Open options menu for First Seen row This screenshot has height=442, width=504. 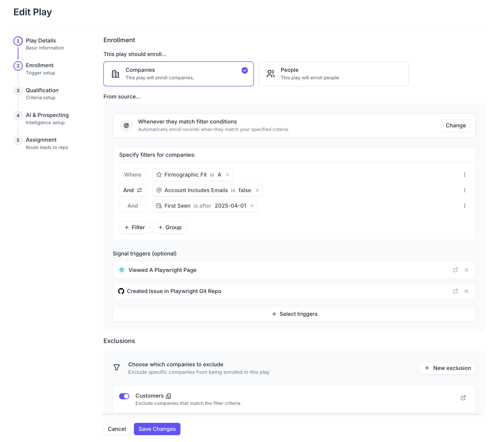pos(464,206)
